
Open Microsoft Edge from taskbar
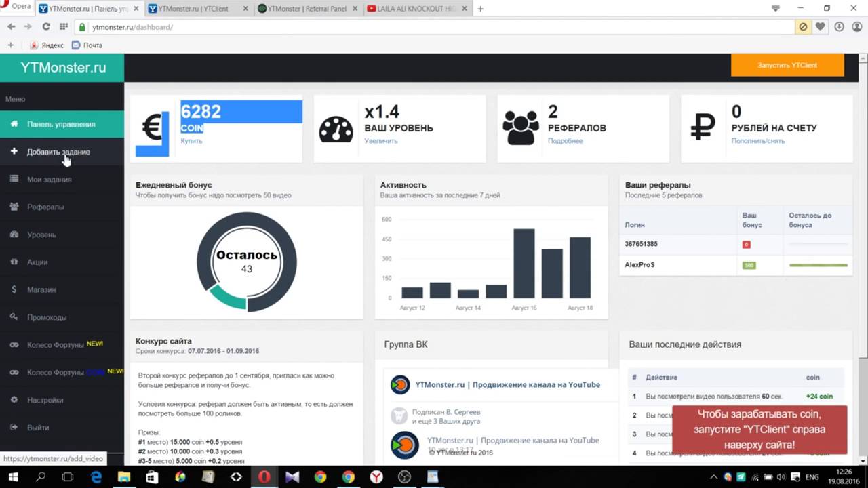[96, 477]
